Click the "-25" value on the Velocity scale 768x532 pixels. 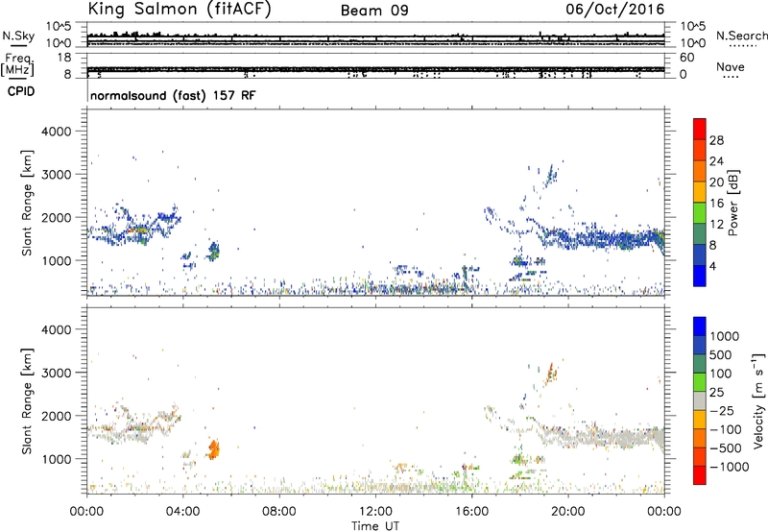point(722,410)
